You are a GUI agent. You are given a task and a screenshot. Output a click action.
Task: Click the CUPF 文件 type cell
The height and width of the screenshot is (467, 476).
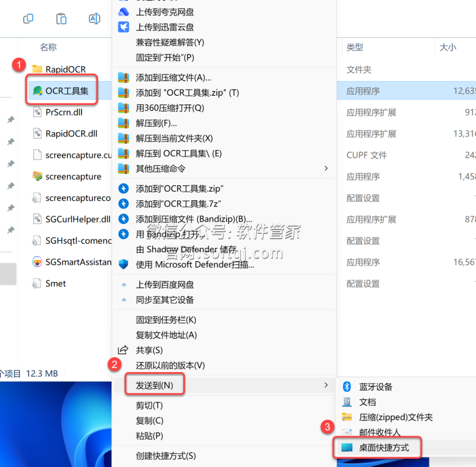click(x=366, y=155)
